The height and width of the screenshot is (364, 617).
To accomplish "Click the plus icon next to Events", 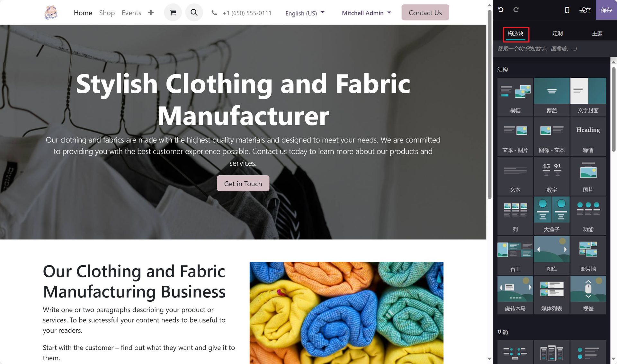I will [x=151, y=13].
